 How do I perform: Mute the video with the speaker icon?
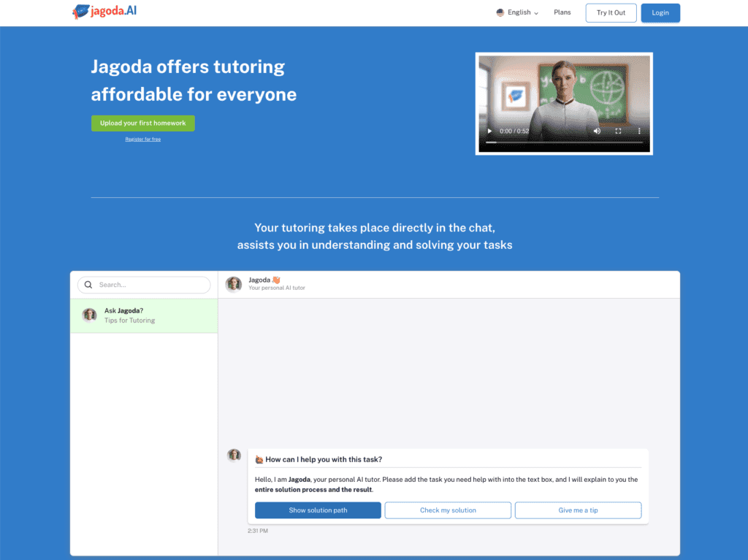[597, 131]
